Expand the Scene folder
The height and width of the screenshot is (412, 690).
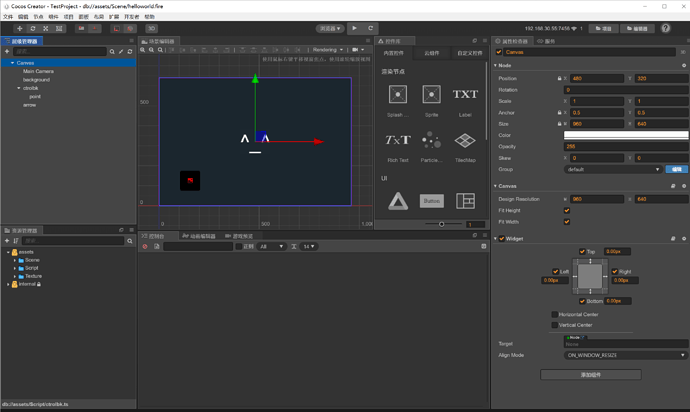point(15,260)
